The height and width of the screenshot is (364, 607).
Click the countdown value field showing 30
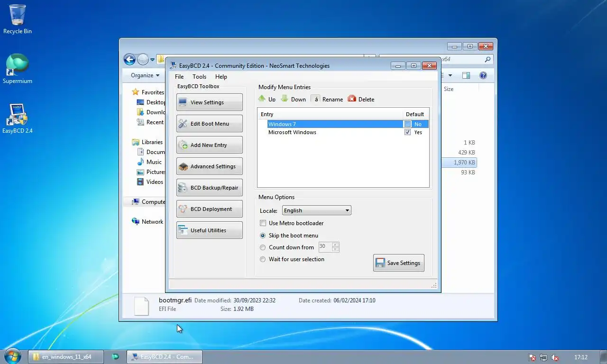coord(325,247)
